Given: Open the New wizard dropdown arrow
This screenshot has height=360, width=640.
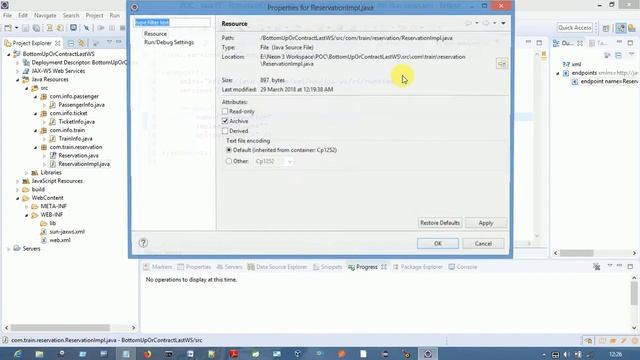Looking at the screenshot, I should pyautogui.click(x=16, y=28).
